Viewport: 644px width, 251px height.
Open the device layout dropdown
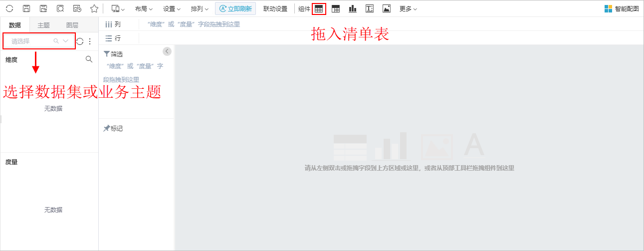(118, 8)
